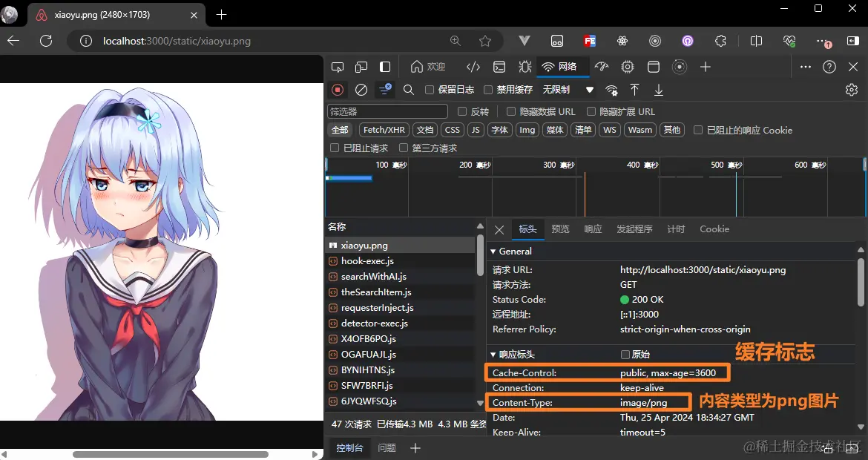Open DevTools customize ellipsis menu
Screen dimensions: 868x460
806,67
